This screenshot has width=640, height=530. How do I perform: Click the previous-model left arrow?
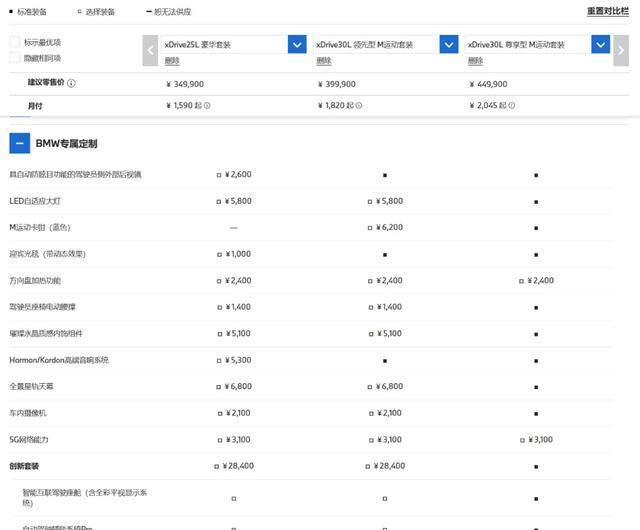[x=150, y=50]
